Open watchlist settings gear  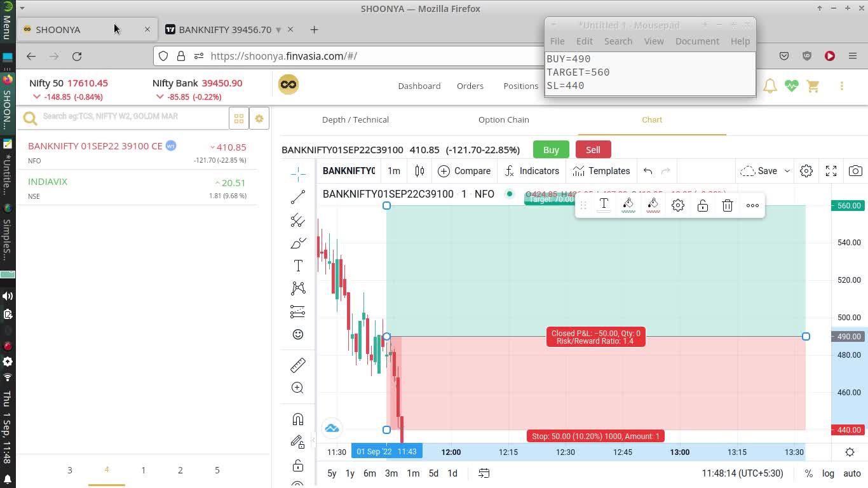click(x=259, y=118)
